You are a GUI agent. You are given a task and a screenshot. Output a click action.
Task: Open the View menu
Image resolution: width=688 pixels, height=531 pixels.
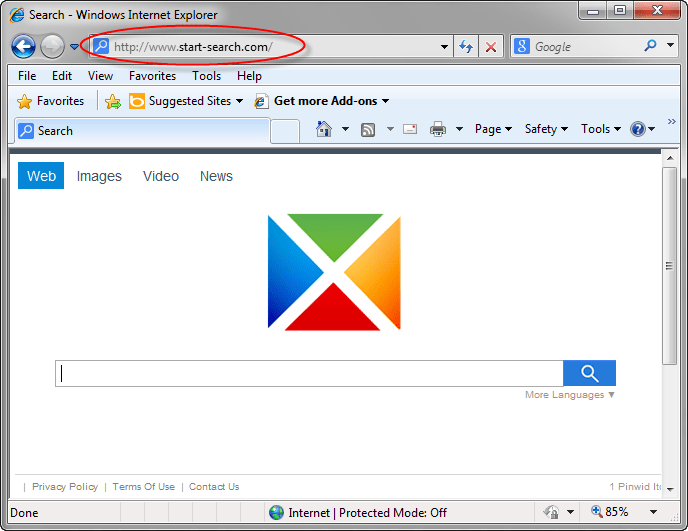pos(100,76)
